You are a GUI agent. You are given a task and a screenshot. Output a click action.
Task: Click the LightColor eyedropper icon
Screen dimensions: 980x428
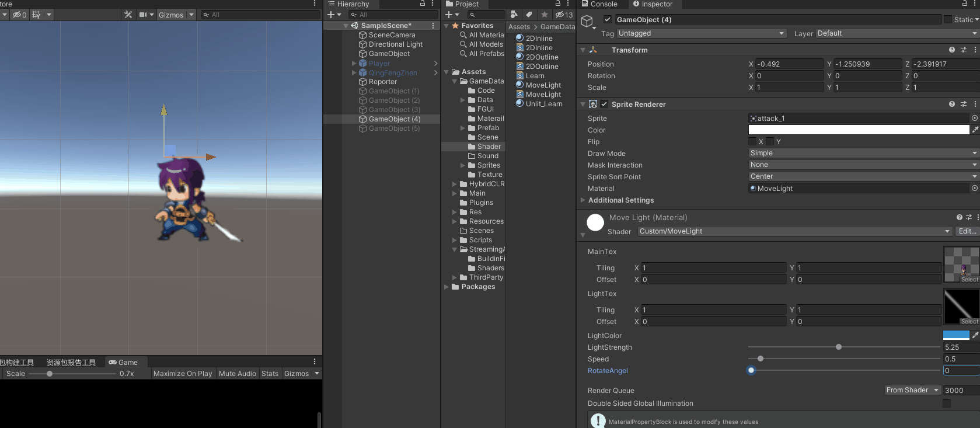coord(975,335)
